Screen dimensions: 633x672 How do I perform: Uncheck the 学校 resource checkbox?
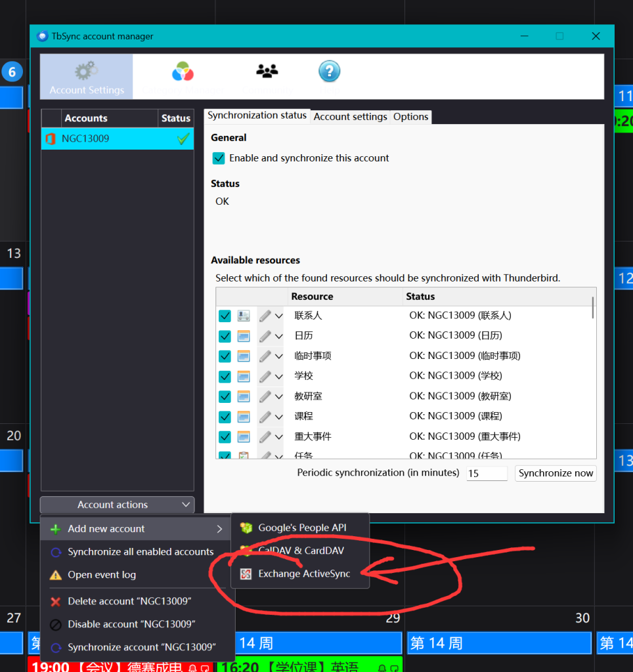click(x=225, y=376)
